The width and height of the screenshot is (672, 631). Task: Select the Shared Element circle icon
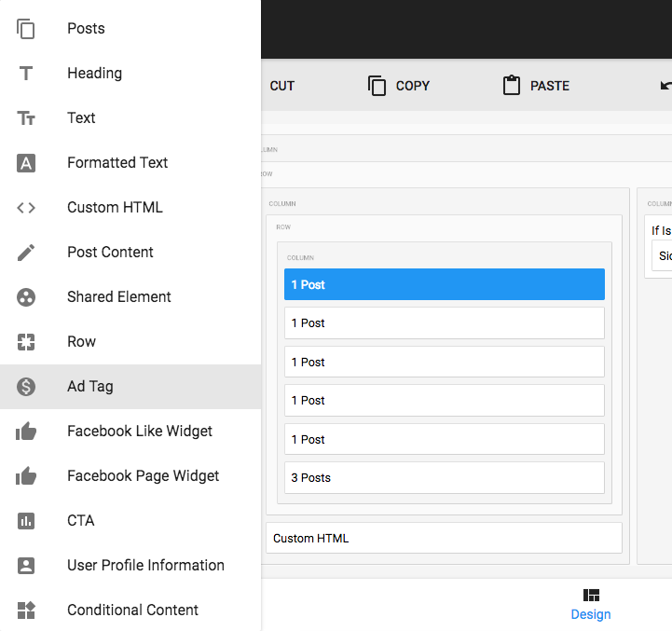(x=26, y=297)
